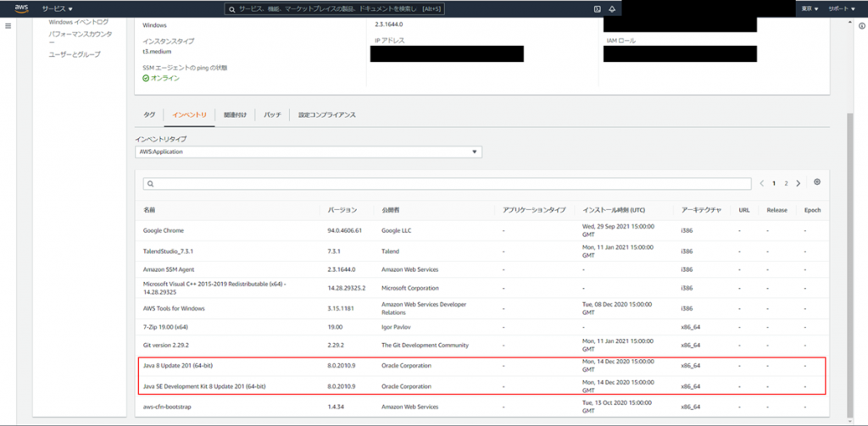Switch to the パッチ tab
The height and width of the screenshot is (426, 868).
pyautogui.click(x=272, y=114)
